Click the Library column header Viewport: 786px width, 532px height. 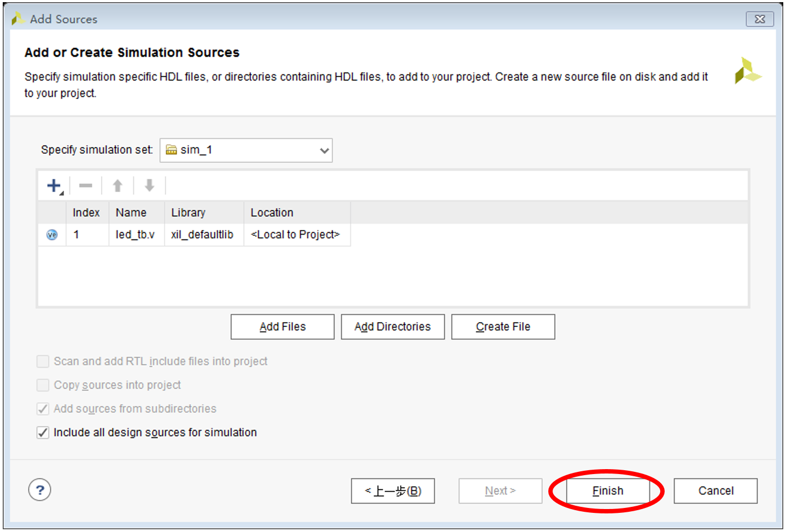coord(204,213)
